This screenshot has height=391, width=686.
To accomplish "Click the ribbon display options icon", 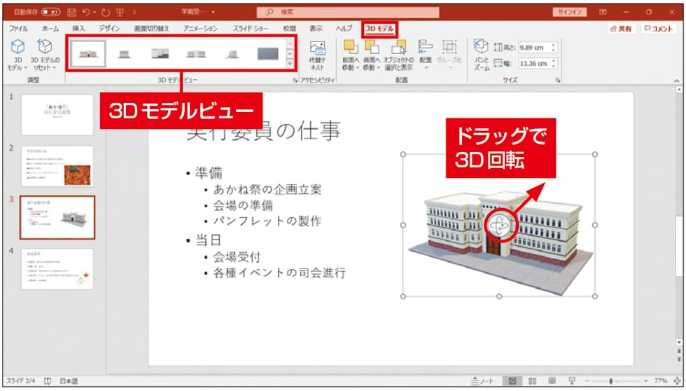I will point(603,12).
